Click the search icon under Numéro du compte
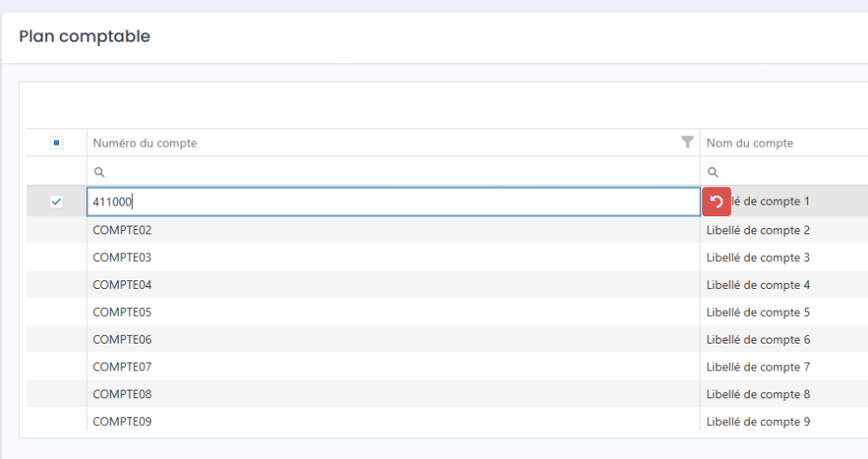 click(x=99, y=172)
